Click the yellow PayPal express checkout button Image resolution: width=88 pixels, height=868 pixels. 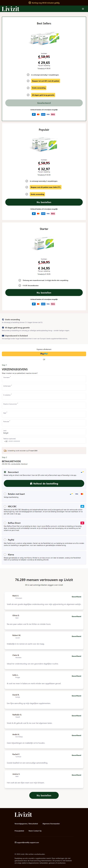pos(44,354)
